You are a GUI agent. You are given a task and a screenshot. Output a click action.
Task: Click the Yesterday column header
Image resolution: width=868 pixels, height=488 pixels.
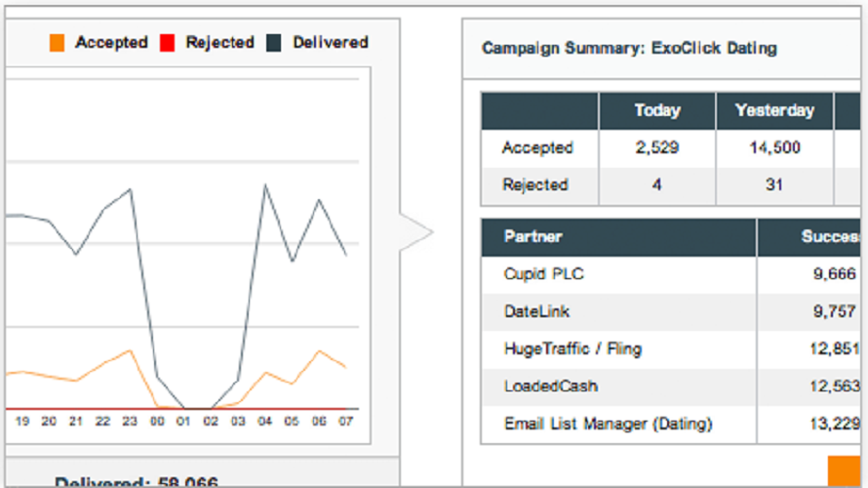pyautogui.click(x=774, y=111)
